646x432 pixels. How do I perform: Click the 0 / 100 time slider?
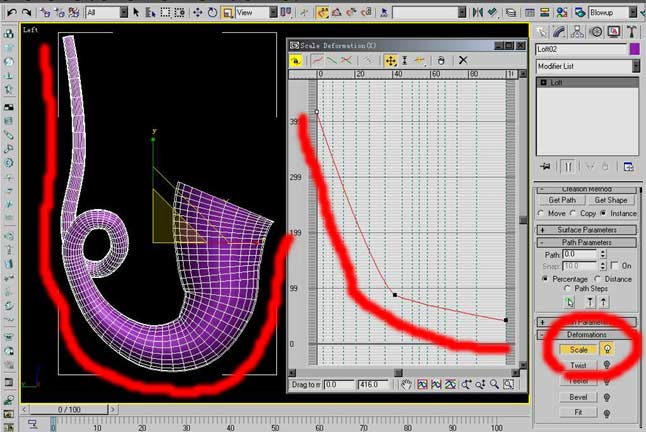click(68, 409)
